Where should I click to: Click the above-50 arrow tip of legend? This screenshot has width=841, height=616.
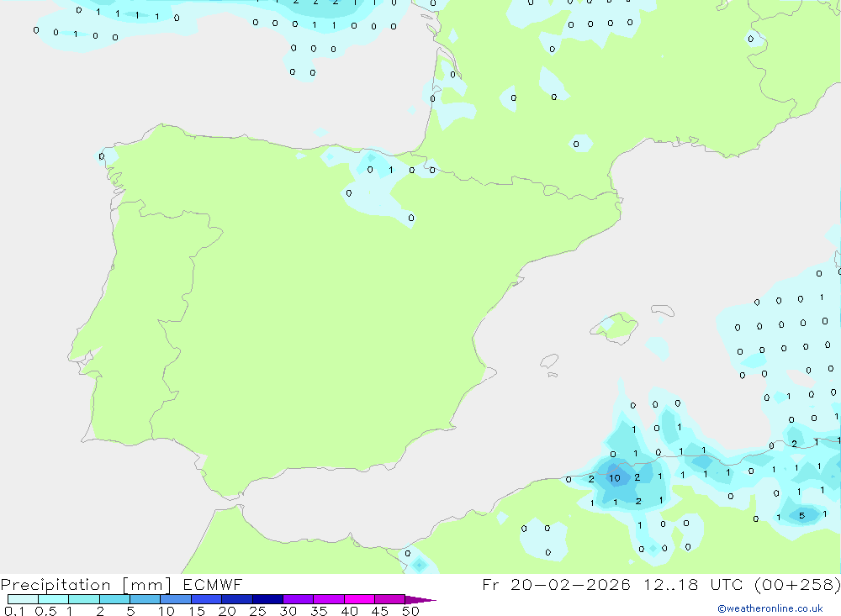coord(420,600)
